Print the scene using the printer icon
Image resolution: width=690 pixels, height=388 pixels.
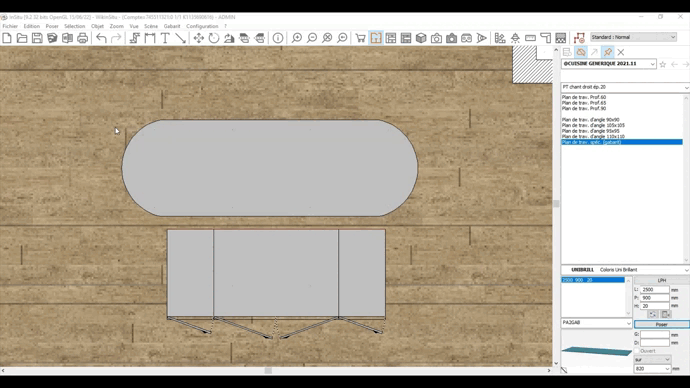pos(82,38)
